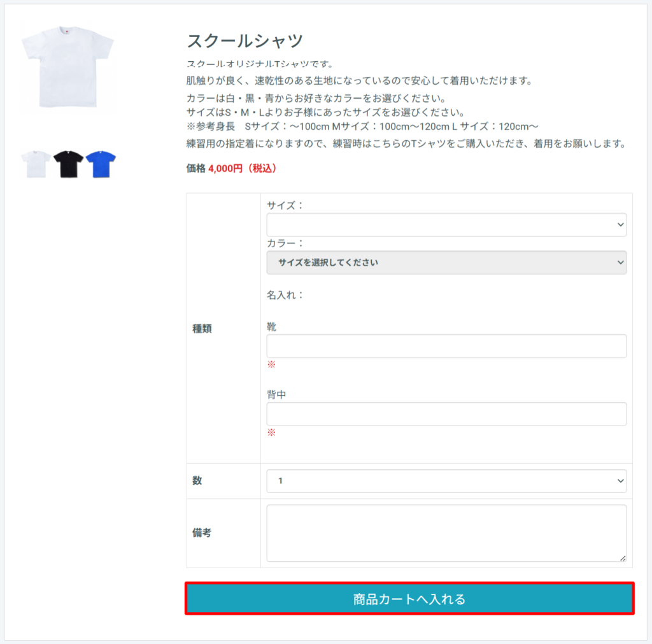The image size is (652, 644).
Task: Click the red 4,000円（税込） price text
Action: [x=243, y=169]
